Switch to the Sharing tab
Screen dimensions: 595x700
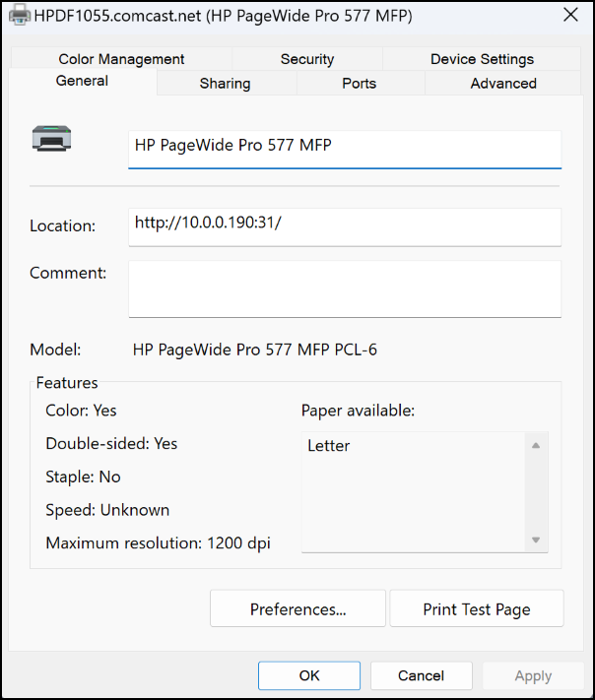[x=226, y=84]
